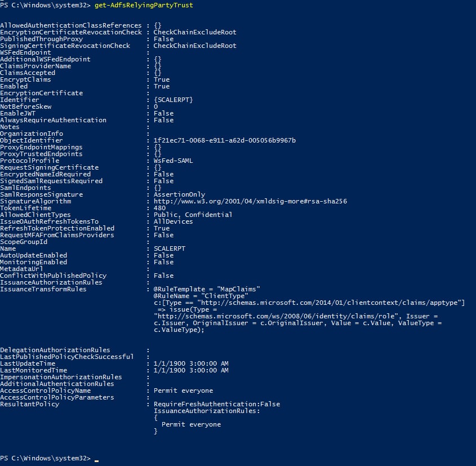Click the IssuanceTransformRules property name
This screenshot has height=466, width=476.
43,289
